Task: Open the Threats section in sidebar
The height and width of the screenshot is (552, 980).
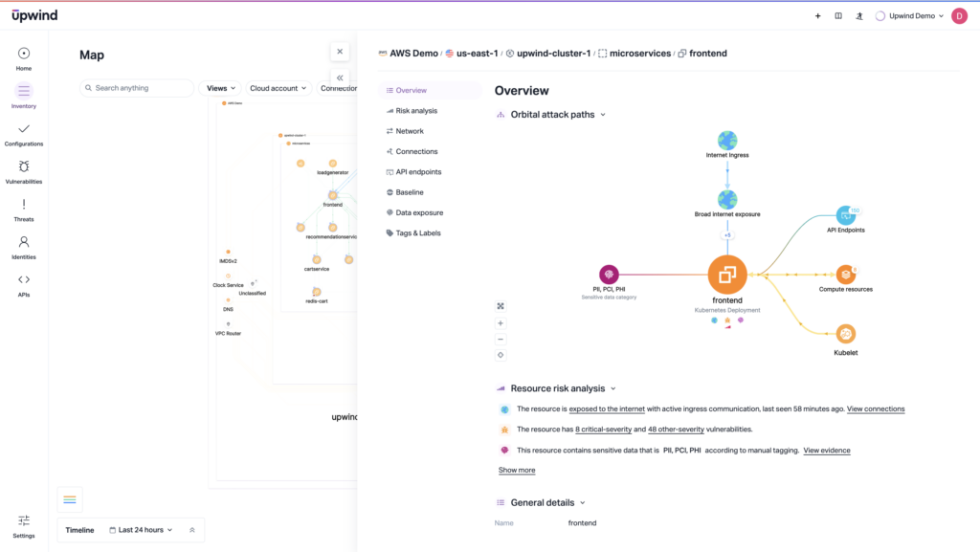Action: click(24, 210)
